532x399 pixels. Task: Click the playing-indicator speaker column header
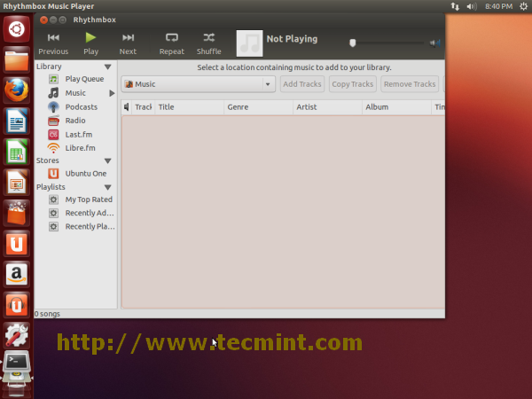(x=126, y=107)
